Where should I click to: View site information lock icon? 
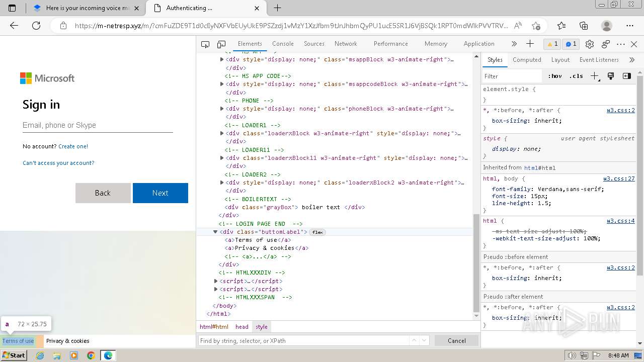pos(63,26)
